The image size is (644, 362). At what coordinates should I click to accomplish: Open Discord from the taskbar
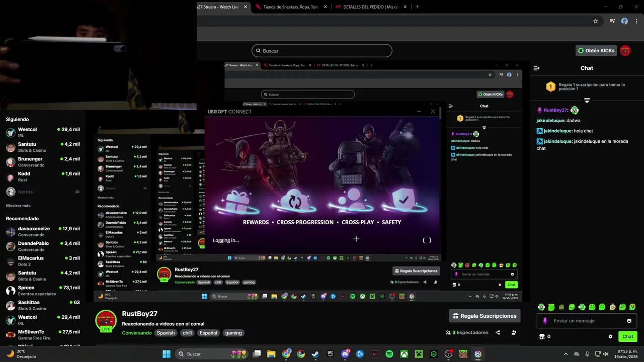tap(345, 354)
